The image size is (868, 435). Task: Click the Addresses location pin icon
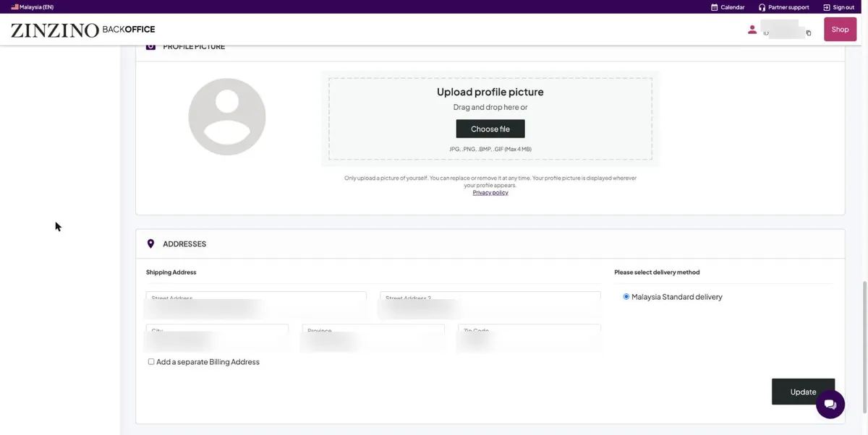[x=150, y=244]
